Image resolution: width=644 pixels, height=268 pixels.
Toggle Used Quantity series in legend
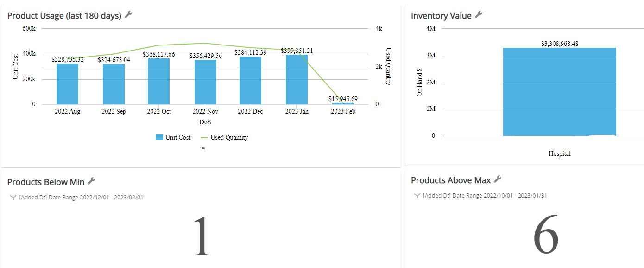224,137
